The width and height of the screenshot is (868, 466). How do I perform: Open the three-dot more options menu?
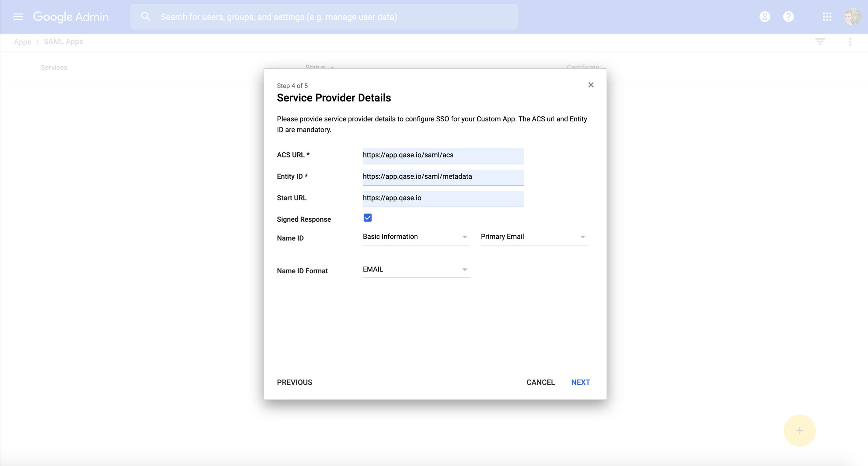850,41
